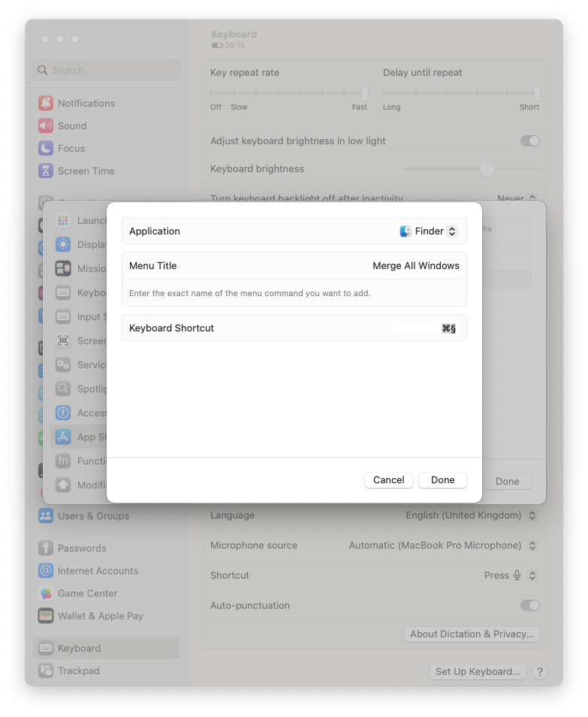Toggle Adjust keyboard brightness in low light
Screen dimensions: 588x717
point(529,141)
